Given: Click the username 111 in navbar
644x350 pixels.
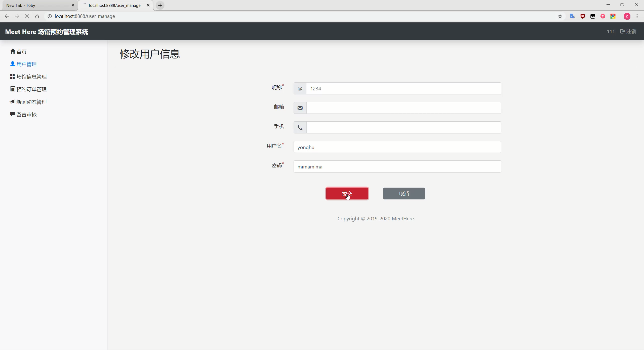Looking at the screenshot, I should [x=611, y=31].
